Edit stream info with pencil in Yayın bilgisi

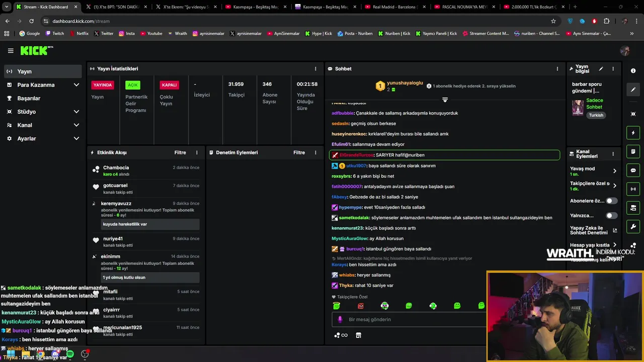point(601,69)
